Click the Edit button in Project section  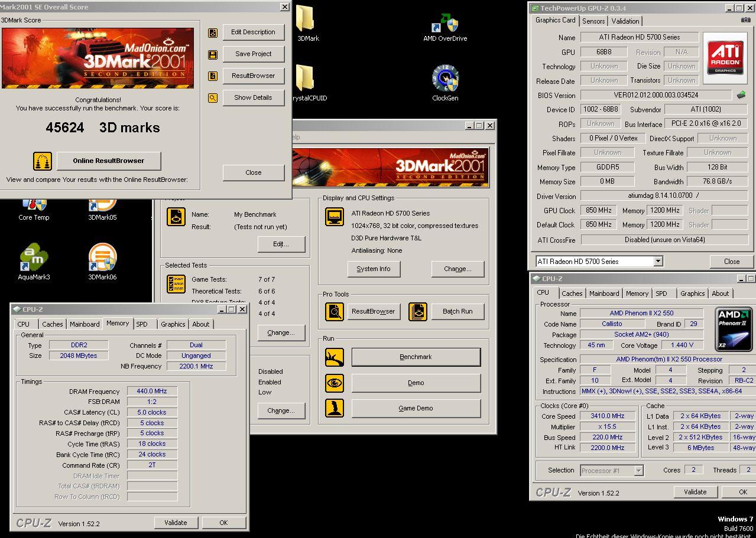(281, 244)
